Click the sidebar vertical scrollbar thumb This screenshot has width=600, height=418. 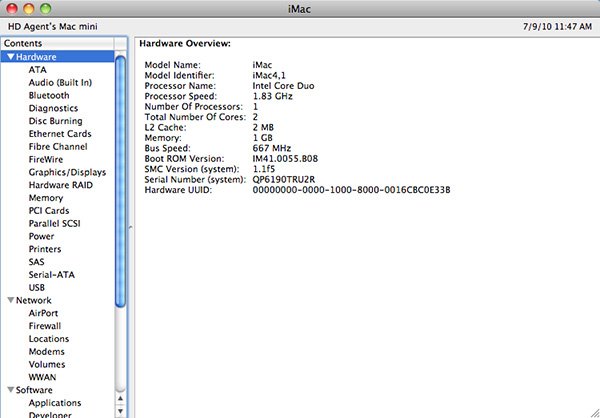pos(121,180)
